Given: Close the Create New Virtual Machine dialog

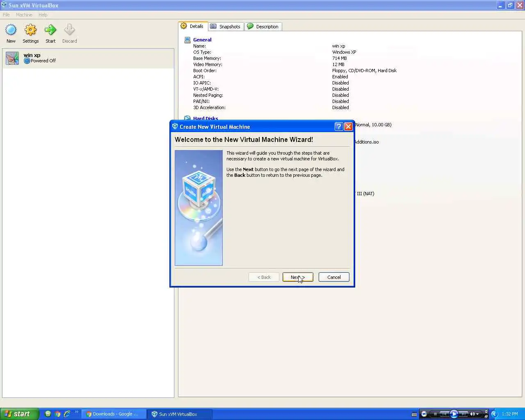Looking at the screenshot, I should click(x=348, y=126).
